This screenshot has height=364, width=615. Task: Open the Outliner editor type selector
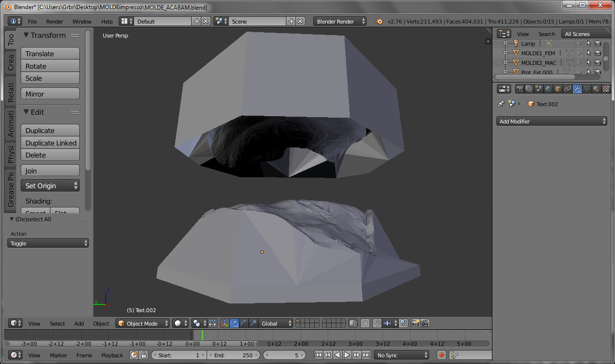504,34
